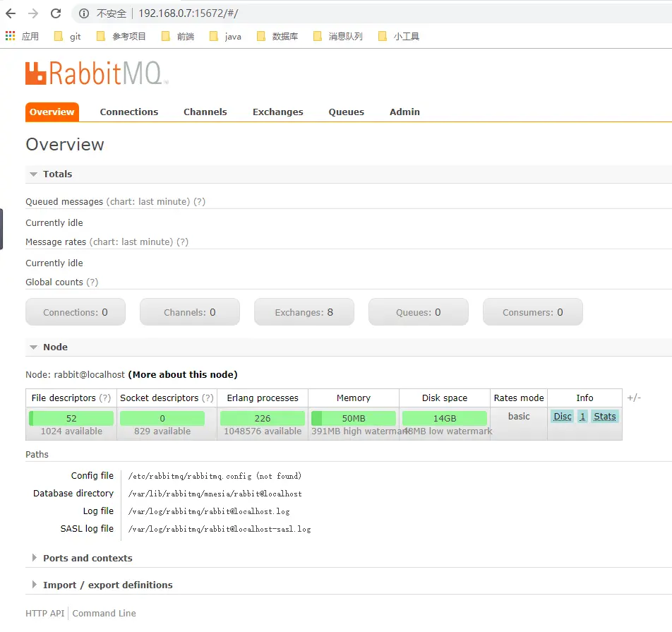Viewport: 672px width, 632px height.
Task: Switch to the Channels tab
Action: (x=205, y=112)
